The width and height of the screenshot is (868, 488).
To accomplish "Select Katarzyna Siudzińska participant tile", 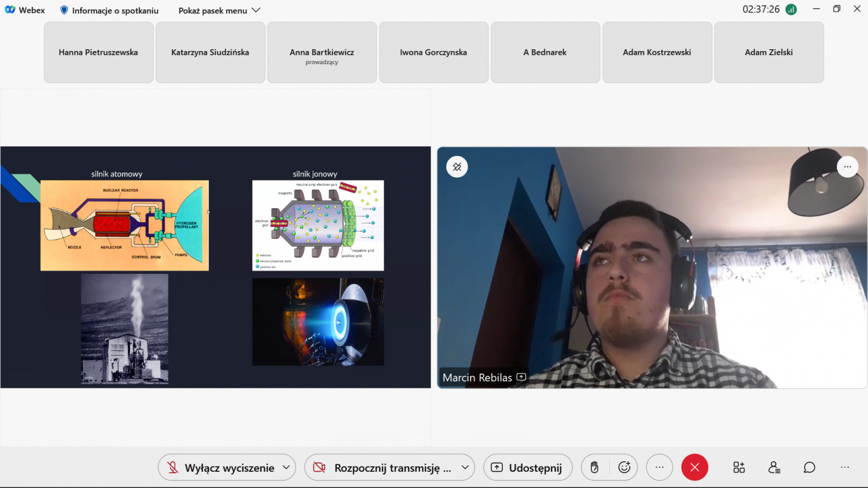I will pyautogui.click(x=210, y=52).
